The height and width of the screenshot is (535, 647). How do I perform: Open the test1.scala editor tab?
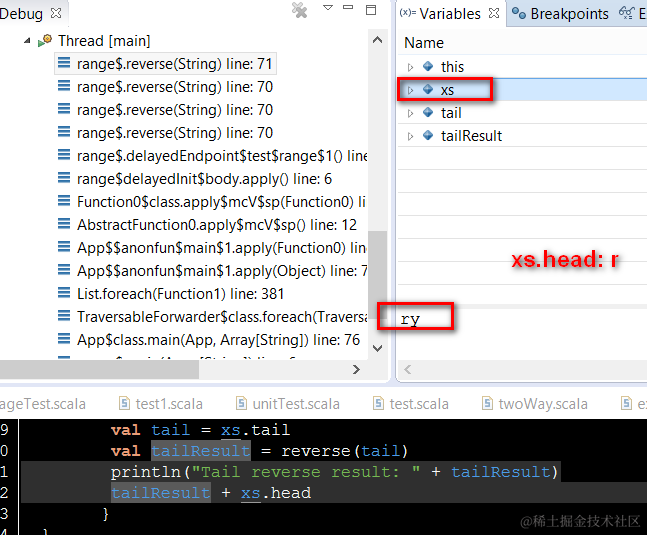(x=169, y=404)
